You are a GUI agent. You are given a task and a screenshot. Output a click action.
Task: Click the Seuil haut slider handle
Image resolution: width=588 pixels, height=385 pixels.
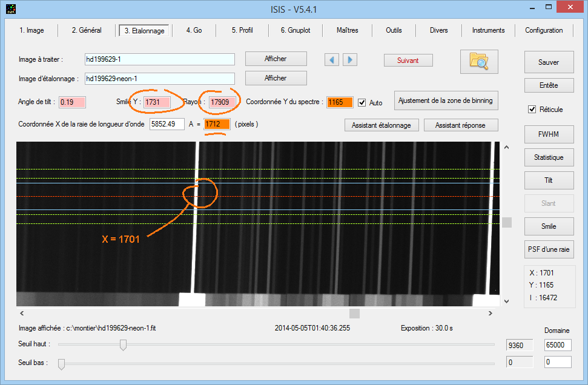[x=123, y=344]
